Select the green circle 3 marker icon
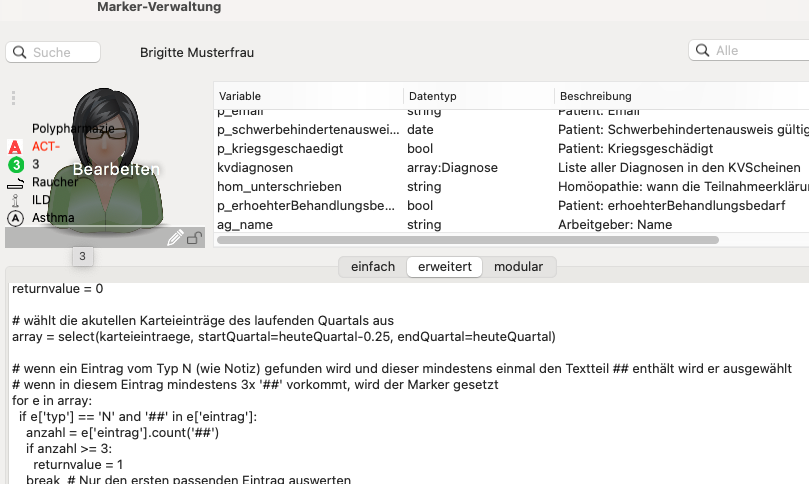The width and height of the screenshot is (809, 484). 16,165
